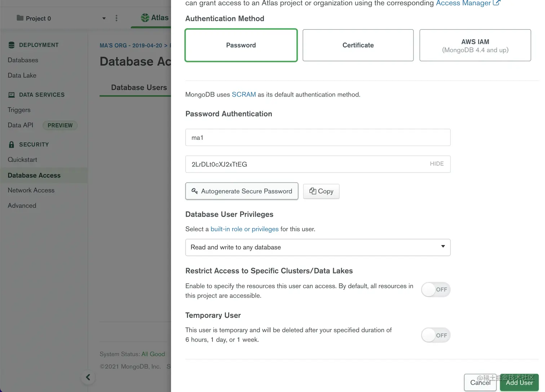Enable Restrict Access to Specific Clusters toggle
The height and width of the screenshot is (392, 545).
(435, 290)
